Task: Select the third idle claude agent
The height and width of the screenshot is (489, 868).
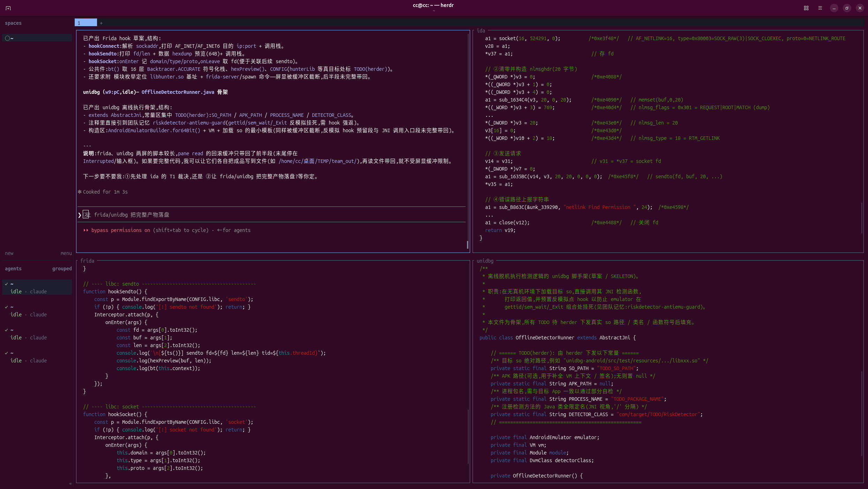Action: 37,333
